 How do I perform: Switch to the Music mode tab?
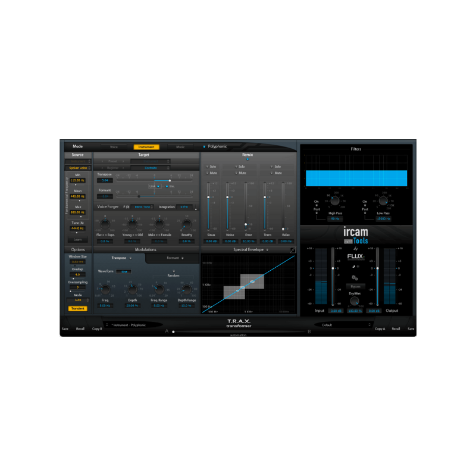tap(180, 146)
